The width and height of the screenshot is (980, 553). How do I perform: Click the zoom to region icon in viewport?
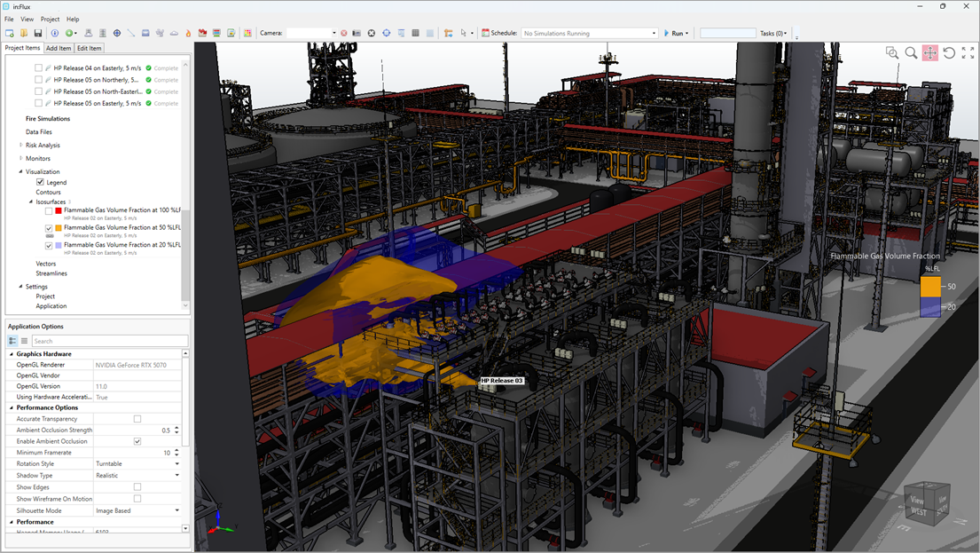tap(892, 53)
